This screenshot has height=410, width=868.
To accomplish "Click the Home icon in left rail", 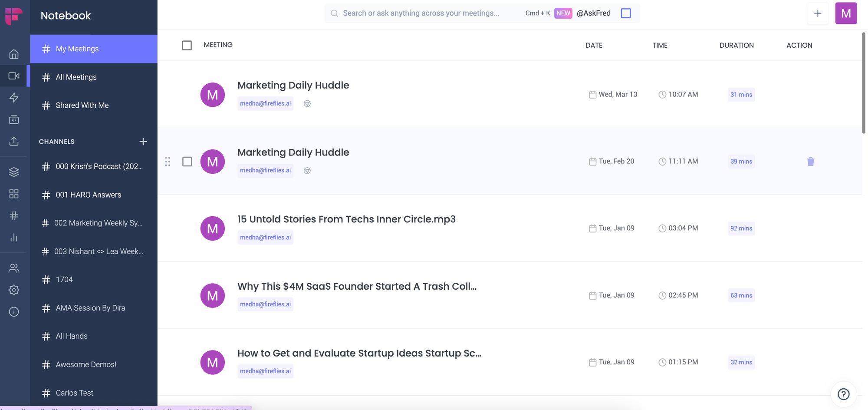I will point(14,54).
